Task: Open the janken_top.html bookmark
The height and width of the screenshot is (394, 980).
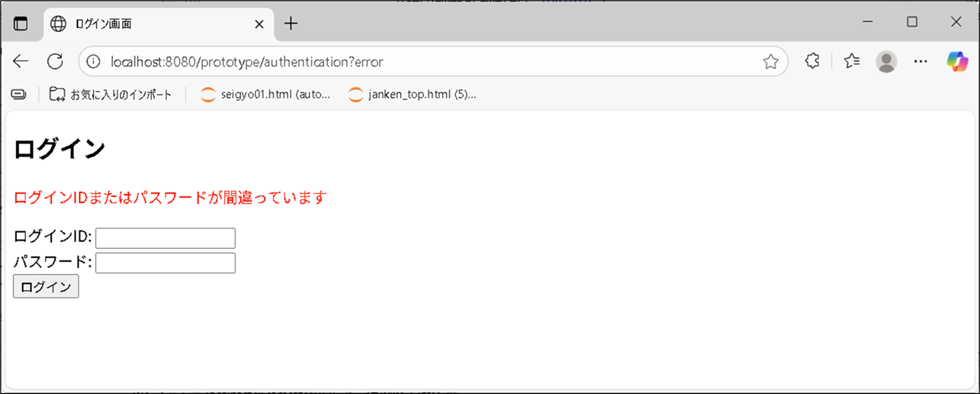Action: [x=412, y=95]
